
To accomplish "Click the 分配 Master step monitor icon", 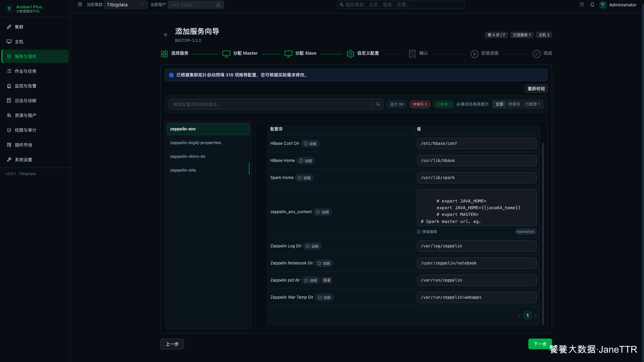I will 226,54.
